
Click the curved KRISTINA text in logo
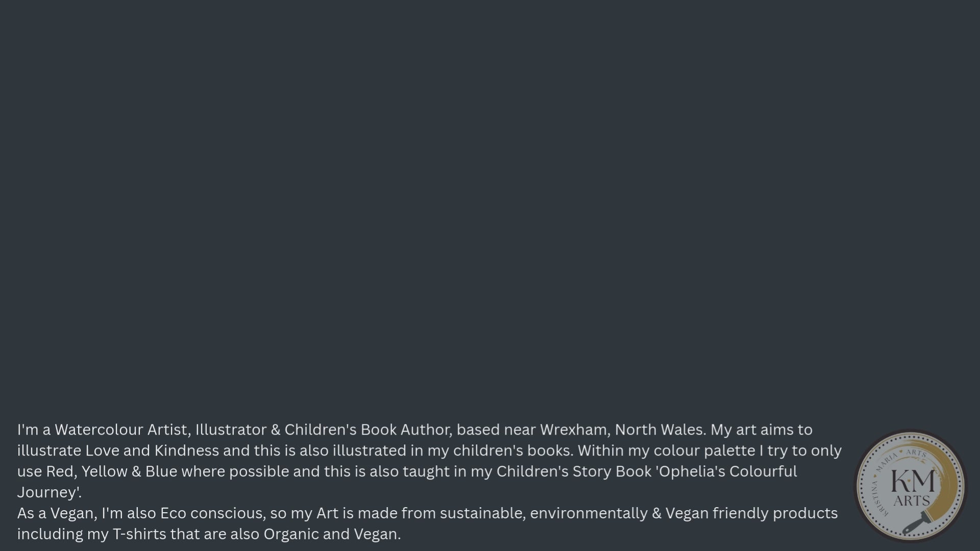point(879,498)
